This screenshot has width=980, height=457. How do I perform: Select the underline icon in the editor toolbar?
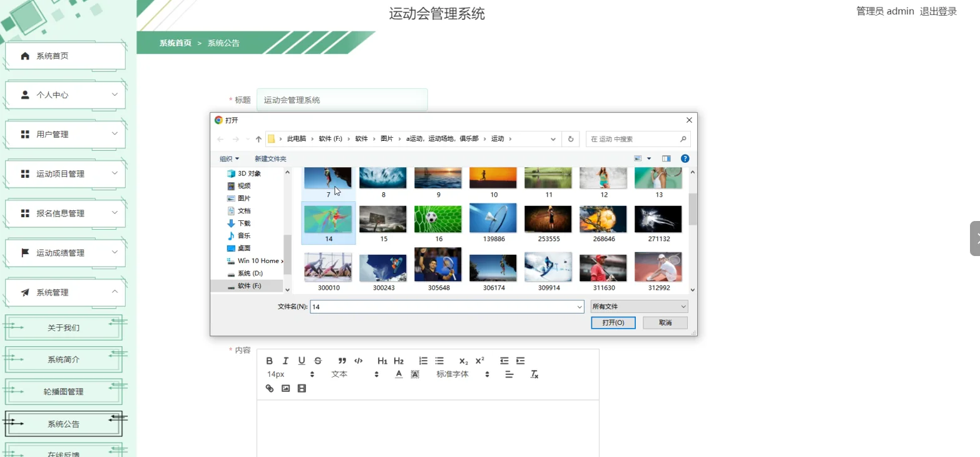tap(301, 361)
